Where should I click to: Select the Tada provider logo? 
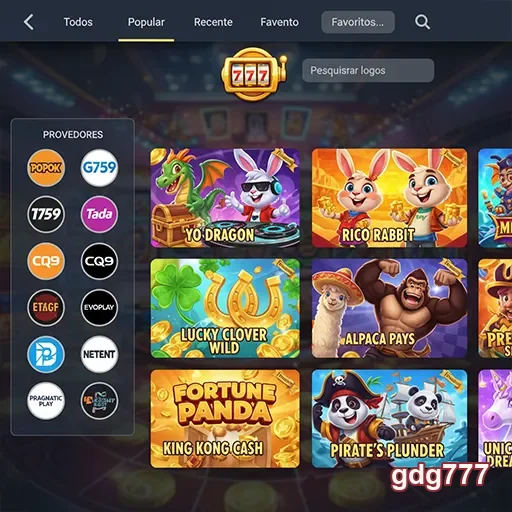(x=99, y=214)
